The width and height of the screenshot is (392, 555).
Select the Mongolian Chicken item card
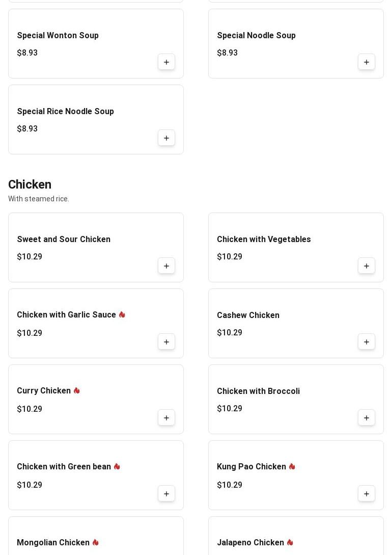tap(96, 536)
